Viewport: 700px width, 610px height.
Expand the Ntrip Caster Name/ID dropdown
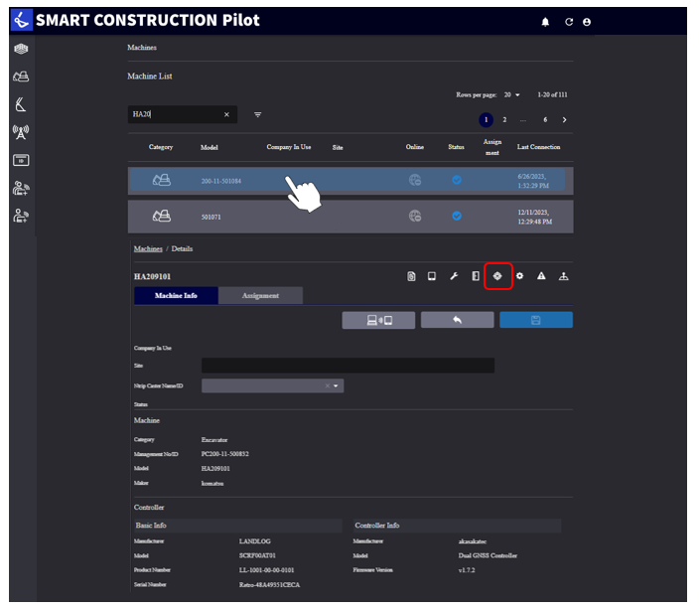[336, 385]
